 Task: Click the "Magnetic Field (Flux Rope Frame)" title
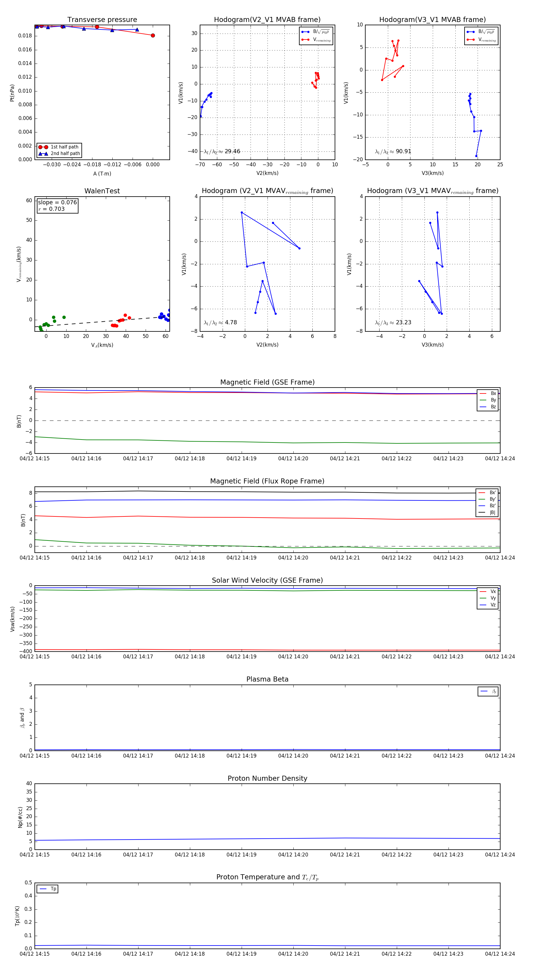[267, 481]
